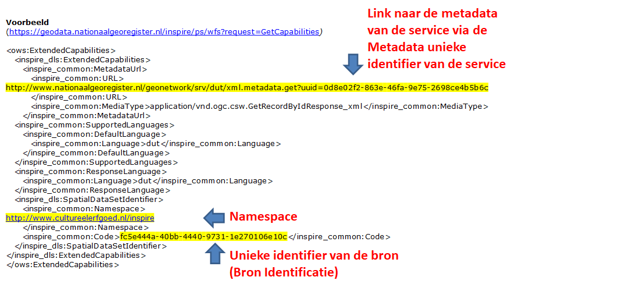Click the inspire_common:MediaType line
This screenshot has height=291, width=644.
[x=260, y=107]
